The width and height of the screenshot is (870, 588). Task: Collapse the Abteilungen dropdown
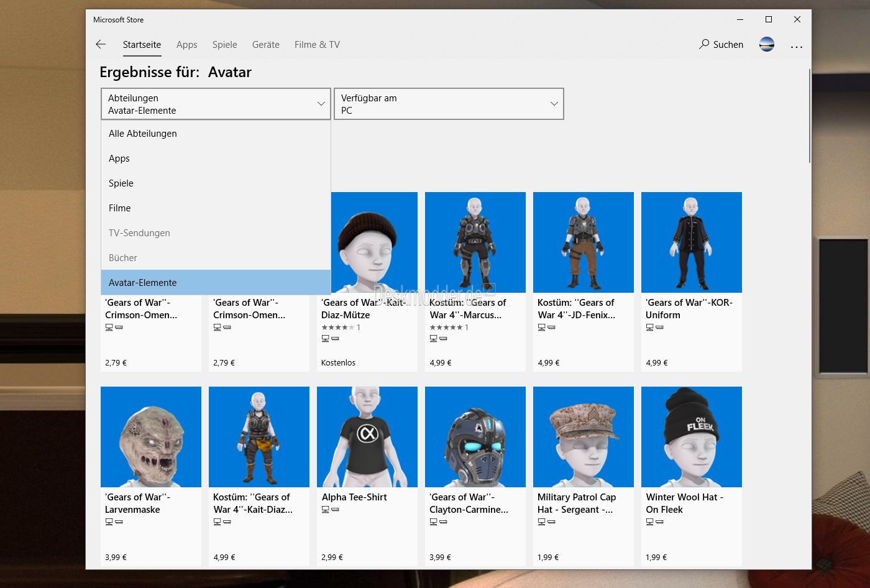click(x=216, y=104)
